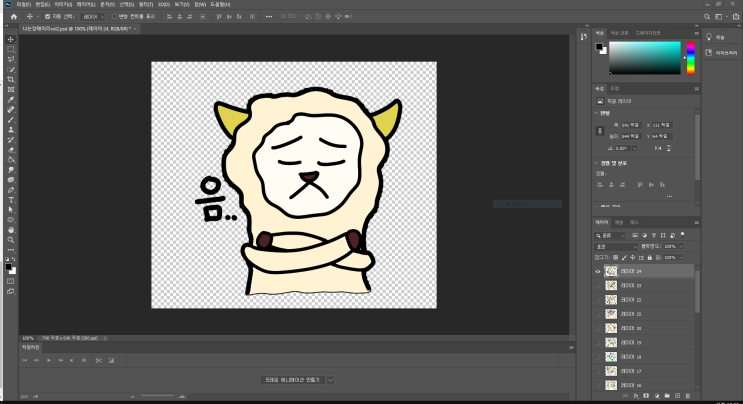Click the play button in Timeline panel
This screenshot has width=743, height=404.
pyautogui.click(x=49, y=360)
